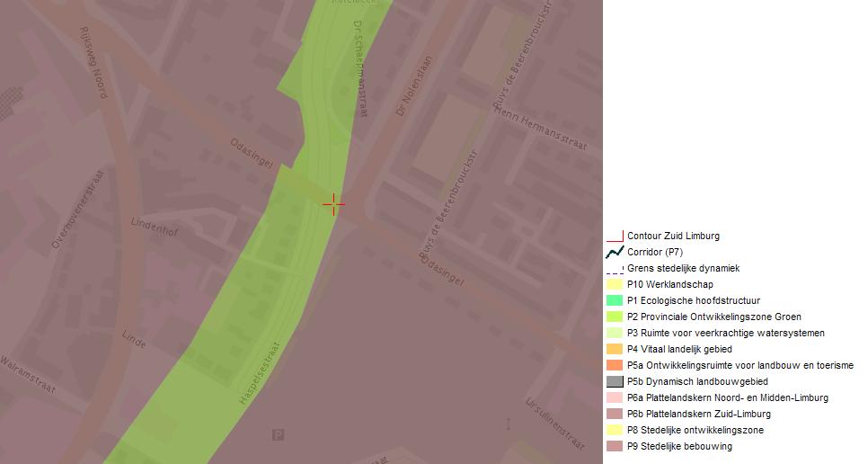
Task: Click the parking P symbol on the map
Action: coord(278,434)
